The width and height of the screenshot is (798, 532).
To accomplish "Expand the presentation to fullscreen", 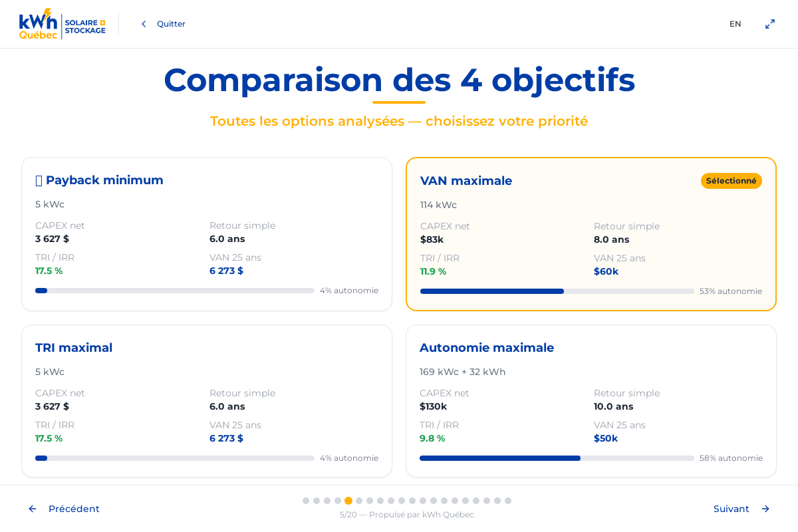I will [769, 23].
